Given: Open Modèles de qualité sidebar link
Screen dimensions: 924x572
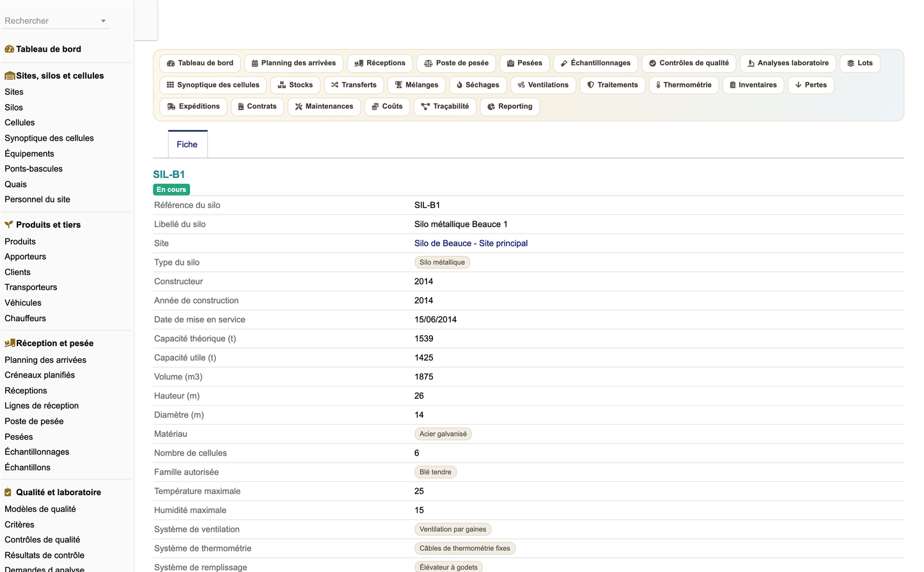Looking at the screenshot, I should pos(40,509).
